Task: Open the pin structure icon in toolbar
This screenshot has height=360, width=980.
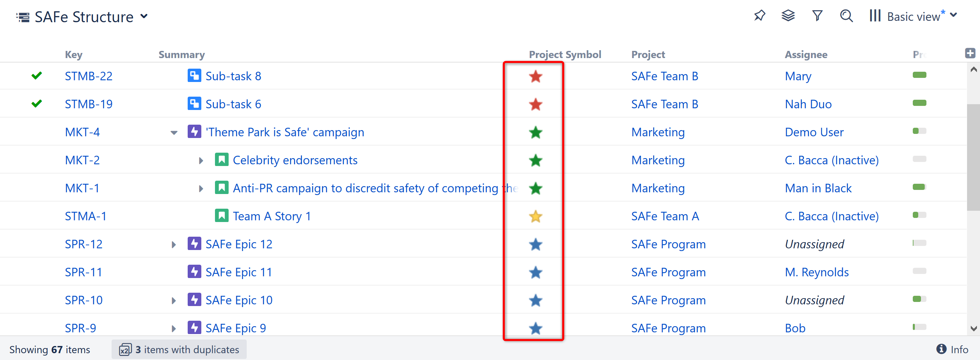Action: (759, 16)
